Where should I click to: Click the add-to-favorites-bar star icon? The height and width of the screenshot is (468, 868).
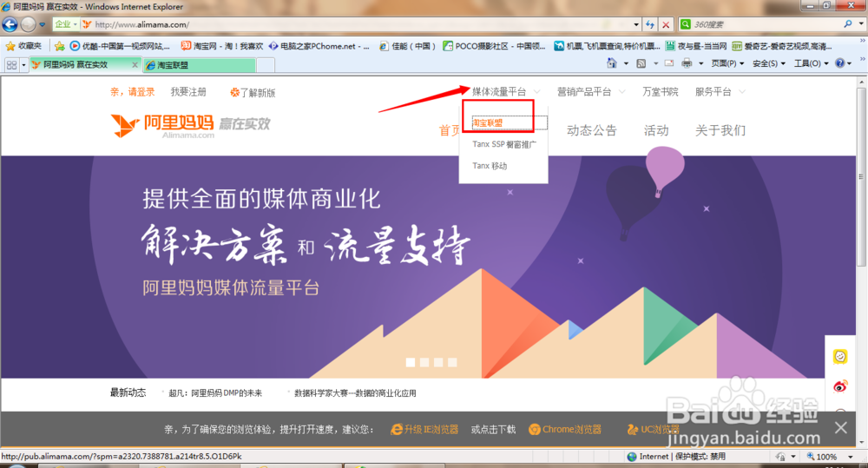59,46
